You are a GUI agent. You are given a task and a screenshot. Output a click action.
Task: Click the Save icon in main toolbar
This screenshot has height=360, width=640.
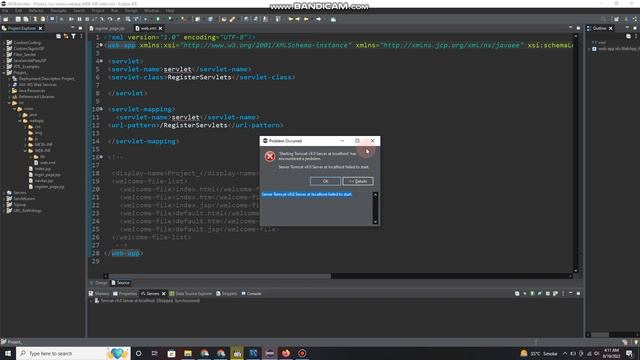(x=18, y=19)
